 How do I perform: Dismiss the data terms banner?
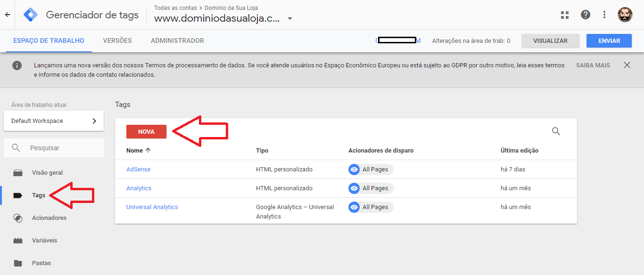[627, 65]
